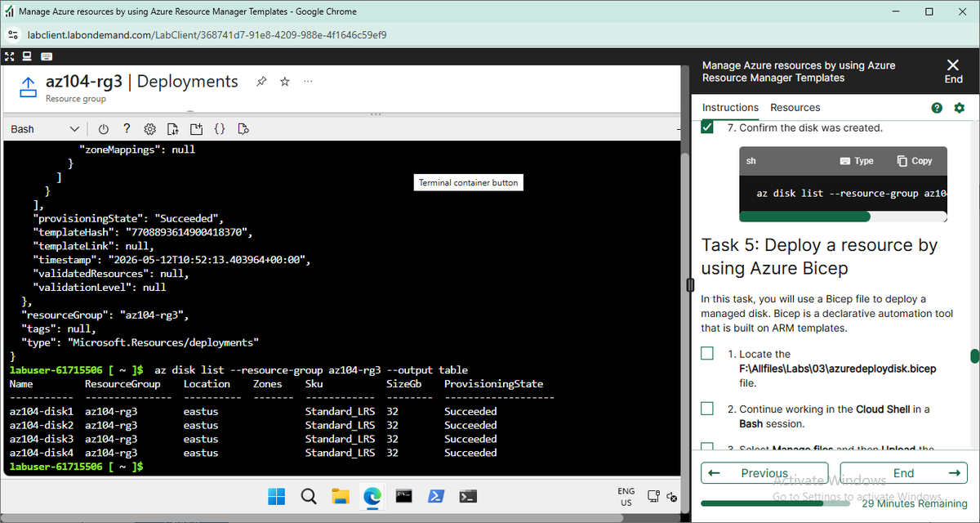Click az104-disk3 in terminal output
Image resolution: width=980 pixels, height=523 pixels.
42,439
